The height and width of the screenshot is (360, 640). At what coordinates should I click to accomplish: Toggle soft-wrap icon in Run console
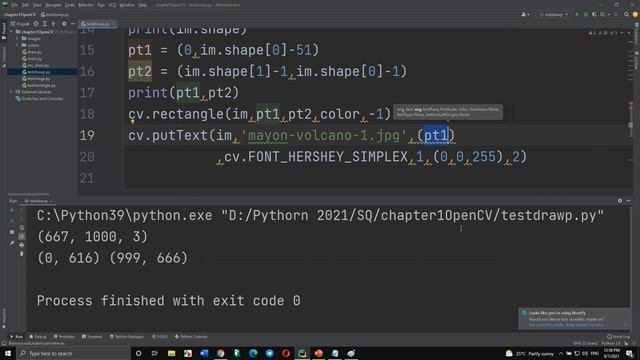(22, 228)
